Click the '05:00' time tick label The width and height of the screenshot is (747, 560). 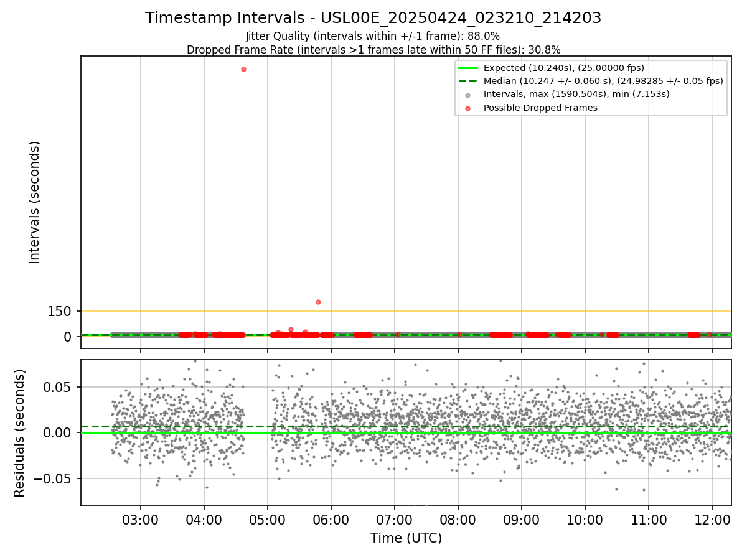point(268,519)
